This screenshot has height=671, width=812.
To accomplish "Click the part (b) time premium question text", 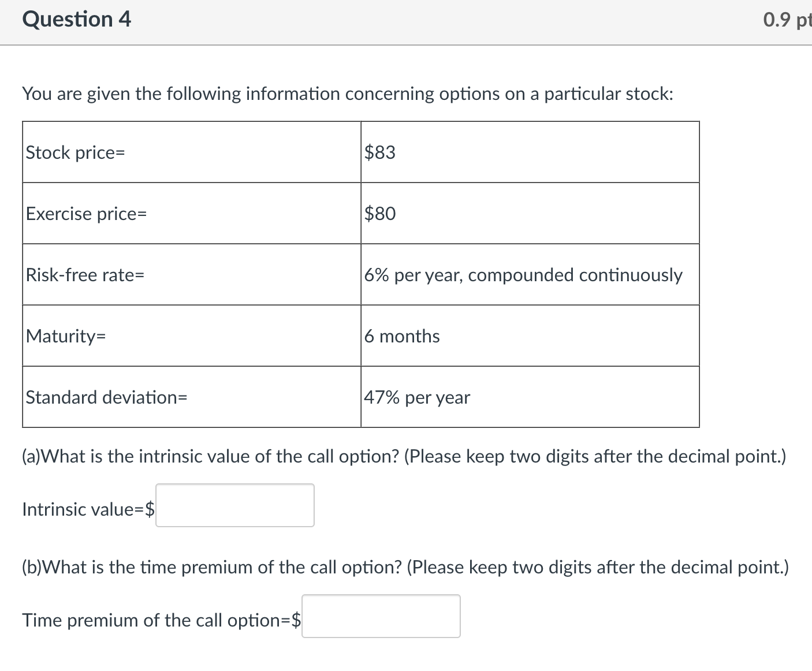I will point(405,567).
